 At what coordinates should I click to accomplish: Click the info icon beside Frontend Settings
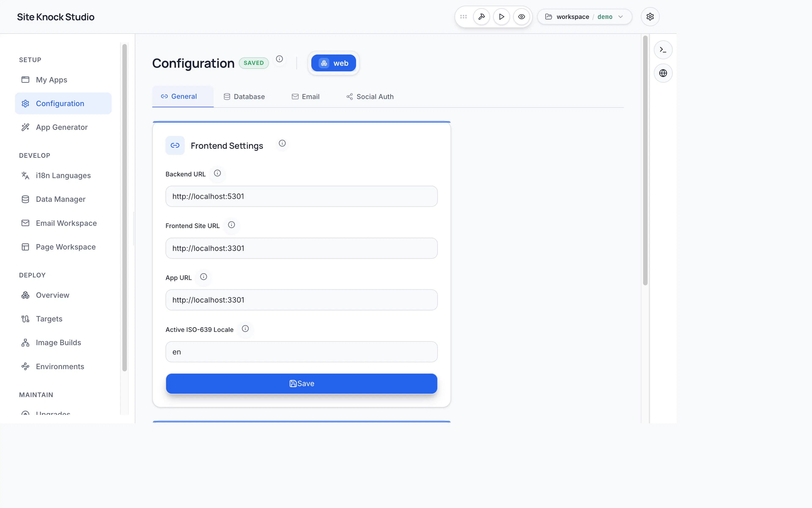[x=282, y=144]
